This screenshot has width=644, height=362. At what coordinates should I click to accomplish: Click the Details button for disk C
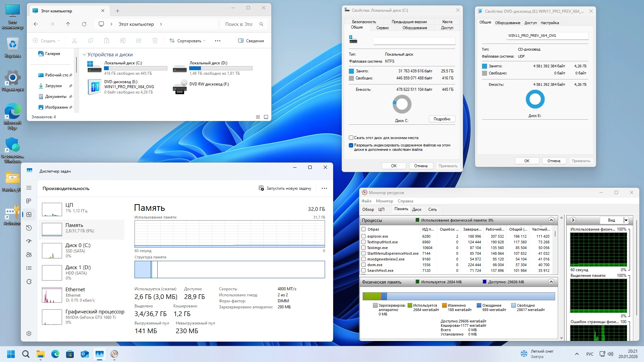pyautogui.click(x=442, y=119)
